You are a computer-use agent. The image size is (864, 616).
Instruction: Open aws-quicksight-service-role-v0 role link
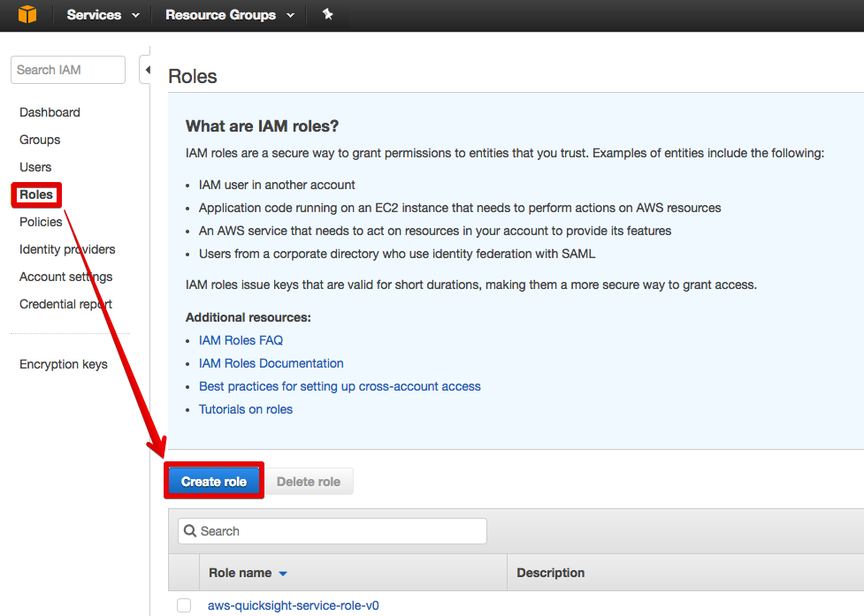(293, 605)
